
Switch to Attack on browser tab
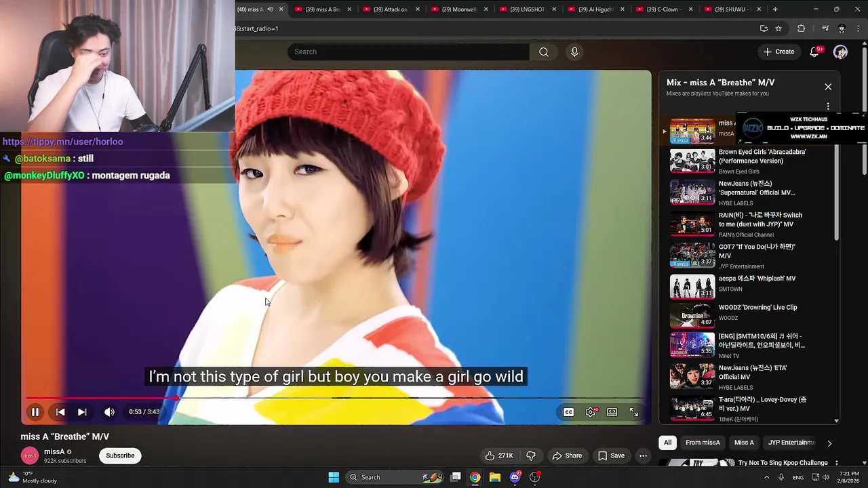coord(391,9)
